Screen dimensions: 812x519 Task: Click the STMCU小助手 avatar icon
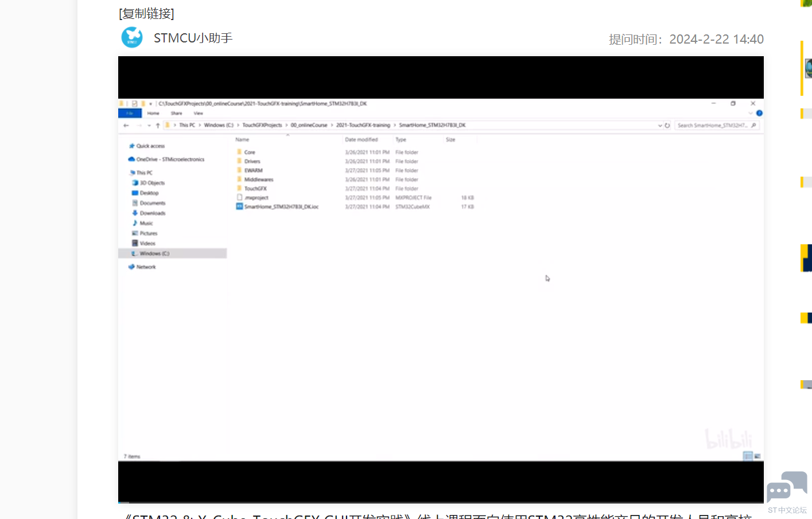click(x=132, y=38)
